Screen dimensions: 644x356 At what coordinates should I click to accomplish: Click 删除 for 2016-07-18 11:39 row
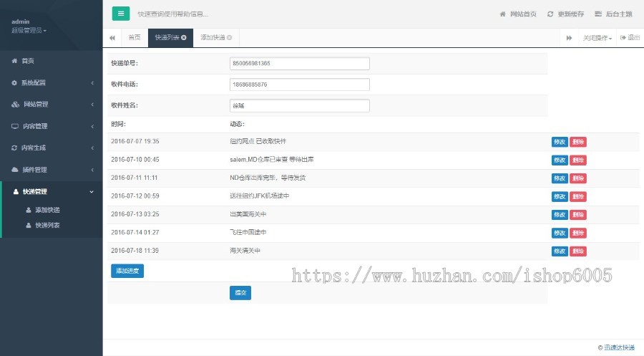(578, 251)
